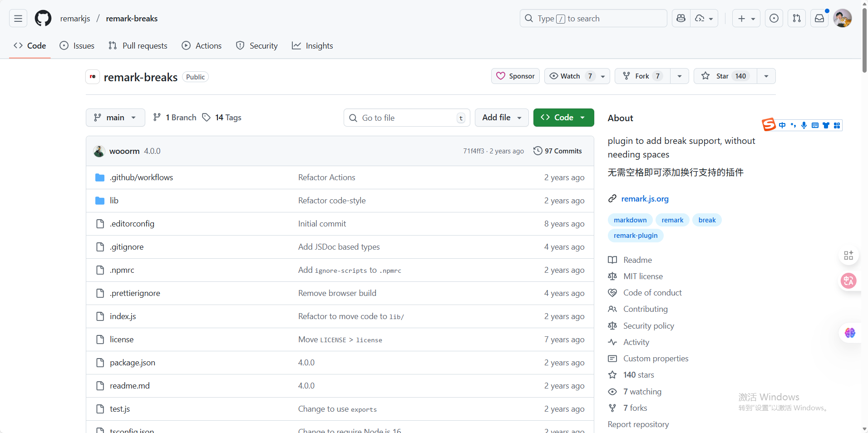Click the Sponsor button
The height and width of the screenshot is (433, 868).
point(515,76)
